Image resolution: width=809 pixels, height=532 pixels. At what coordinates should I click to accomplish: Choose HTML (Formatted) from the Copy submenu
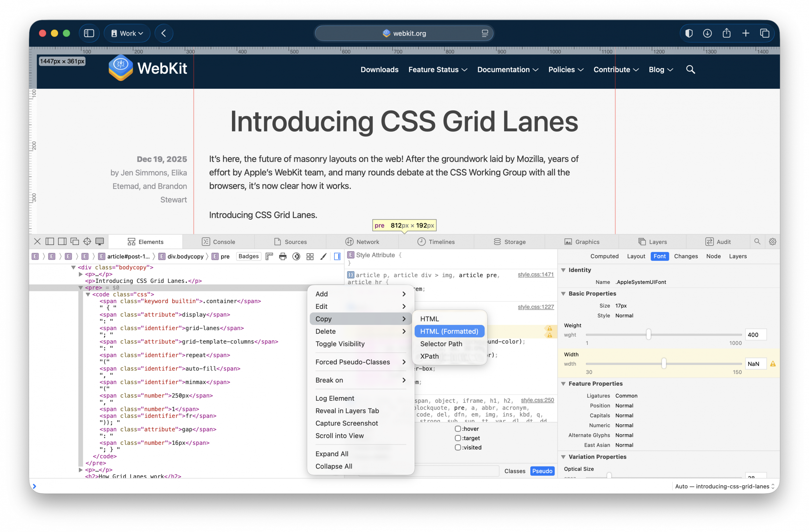tap(449, 331)
